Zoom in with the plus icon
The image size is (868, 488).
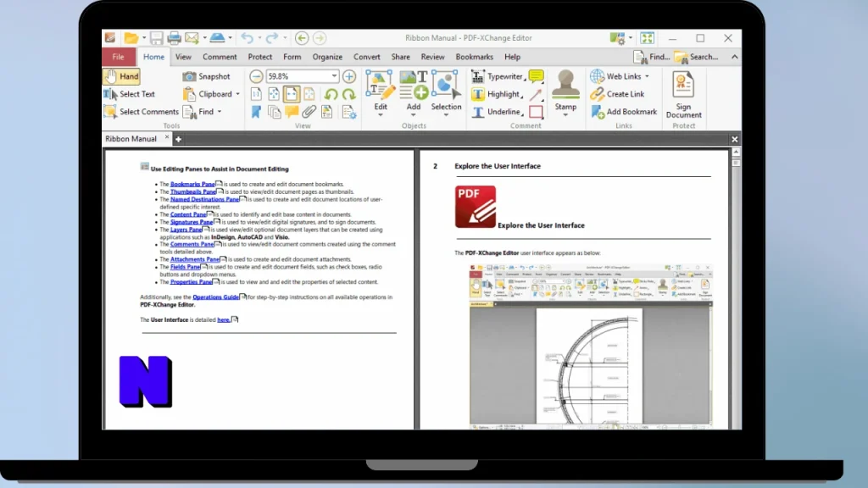click(348, 76)
